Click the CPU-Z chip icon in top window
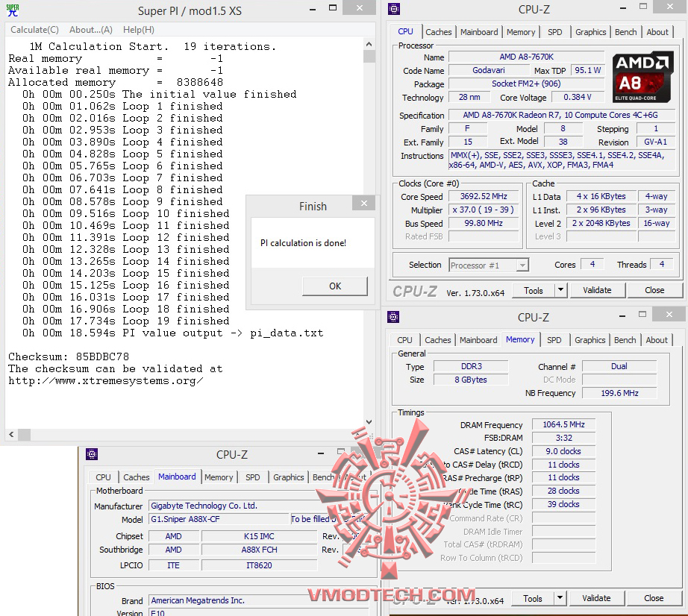Image resolution: width=688 pixels, height=616 pixels. [x=394, y=9]
